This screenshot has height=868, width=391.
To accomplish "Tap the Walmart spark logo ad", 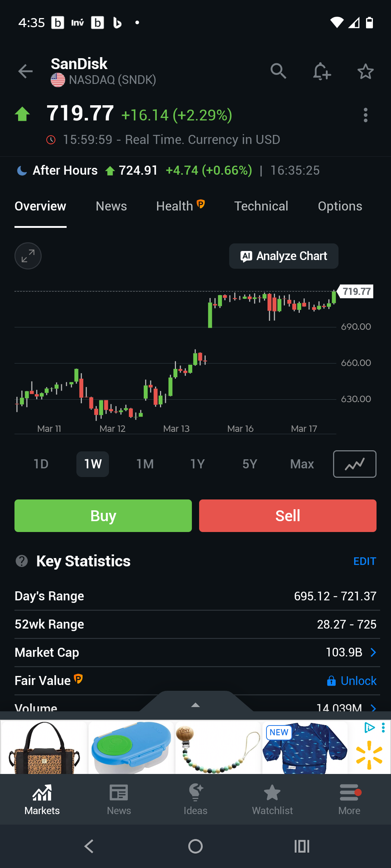I will tap(369, 755).
